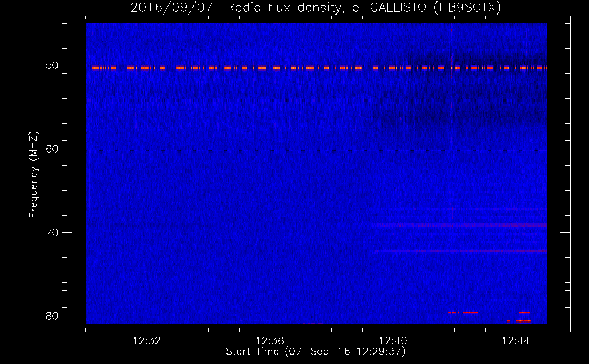Click the 12:40 time tick label
This screenshot has height=364, width=589.
click(393, 341)
